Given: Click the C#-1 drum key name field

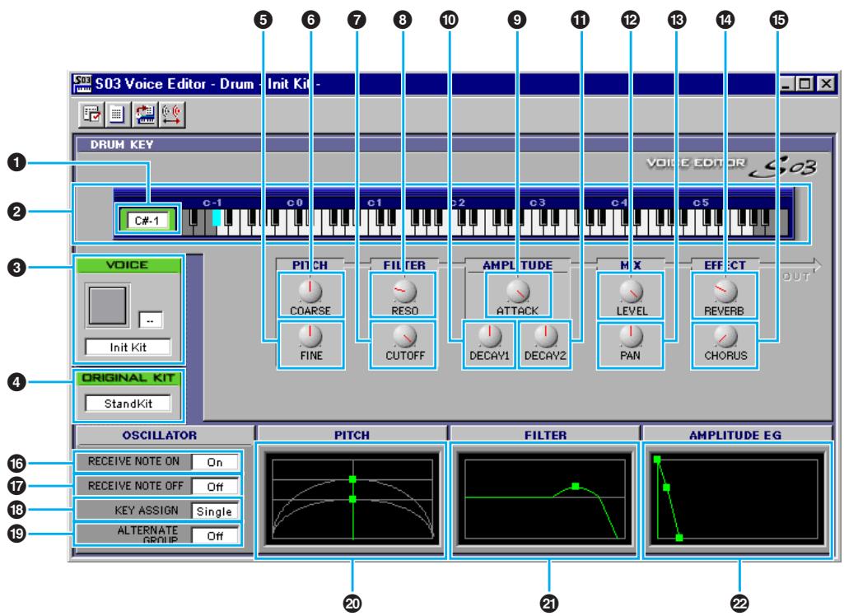Looking at the screenshot, I should click(x=147, y=220).
